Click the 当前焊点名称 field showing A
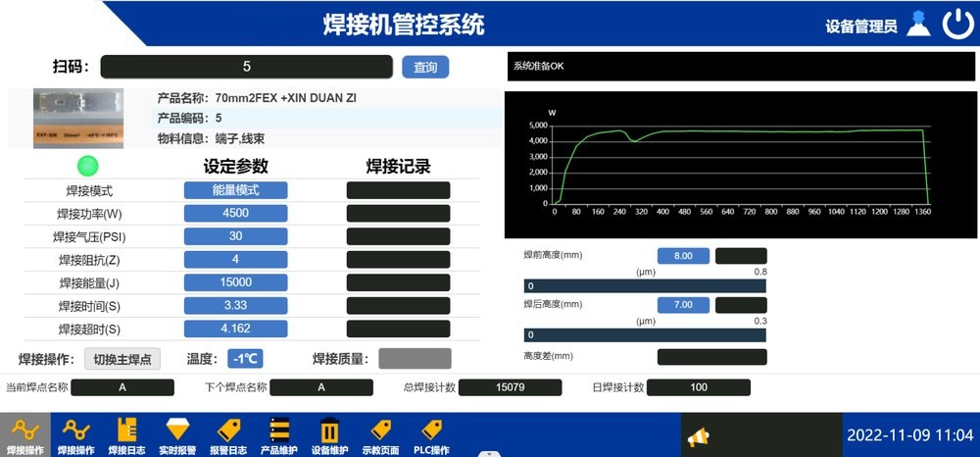Screen dimensions: 980x457 [x=122, y=387]
